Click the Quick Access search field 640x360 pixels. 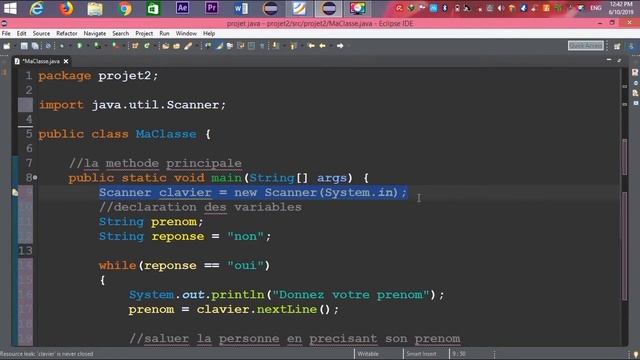click(586, 46)
